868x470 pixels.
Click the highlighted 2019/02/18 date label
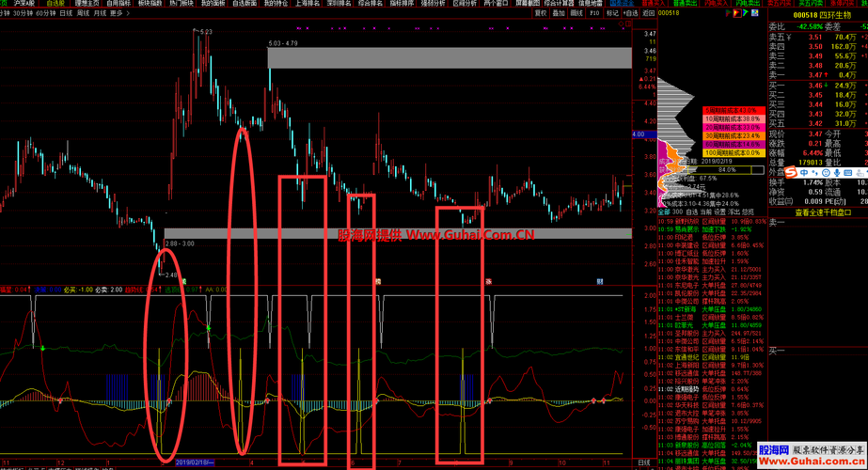click(x=195, y=462)
